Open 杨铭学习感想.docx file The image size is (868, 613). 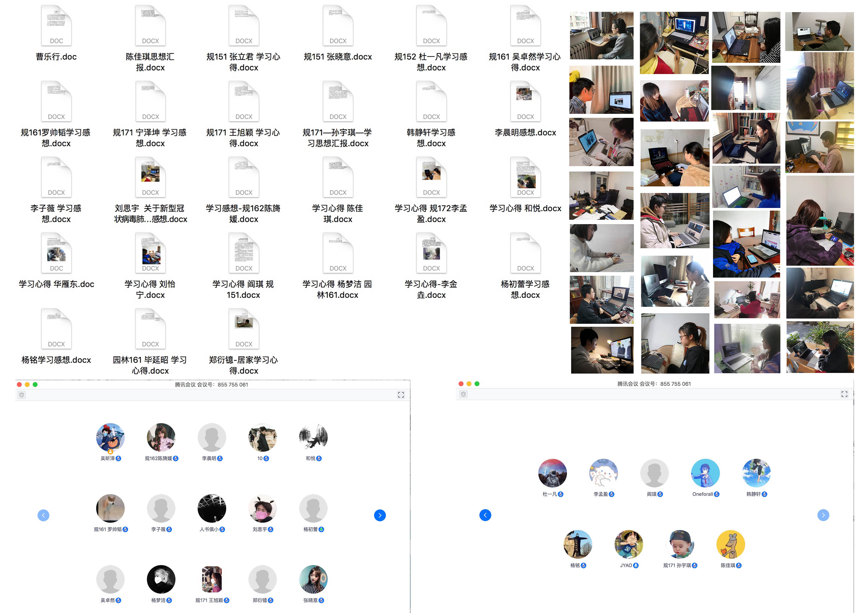coord(56,329)
